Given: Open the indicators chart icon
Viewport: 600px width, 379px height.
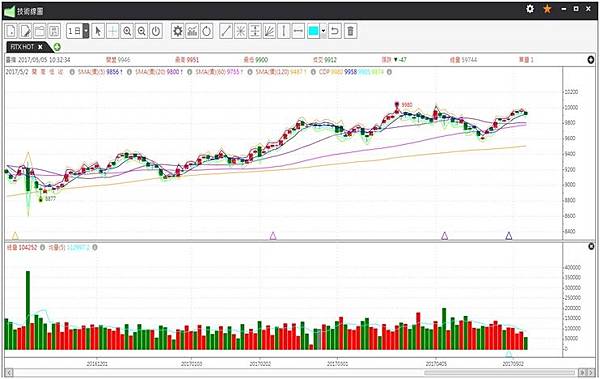Looking at the screenshot, I should [192, 31].
